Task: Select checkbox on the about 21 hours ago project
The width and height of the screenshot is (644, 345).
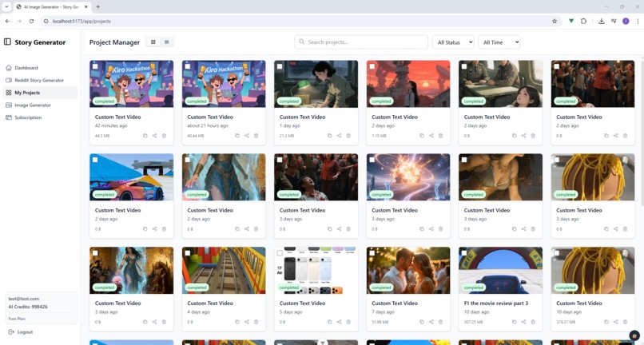Action: [187, 66]
